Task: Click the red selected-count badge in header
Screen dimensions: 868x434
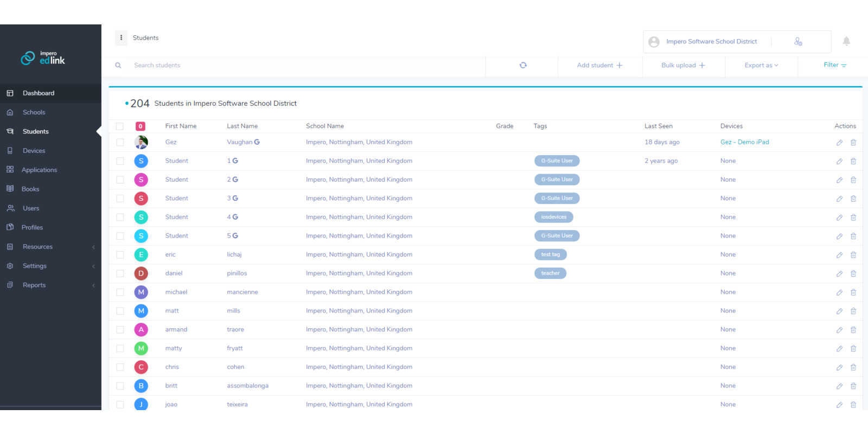Action: [141, 126]
